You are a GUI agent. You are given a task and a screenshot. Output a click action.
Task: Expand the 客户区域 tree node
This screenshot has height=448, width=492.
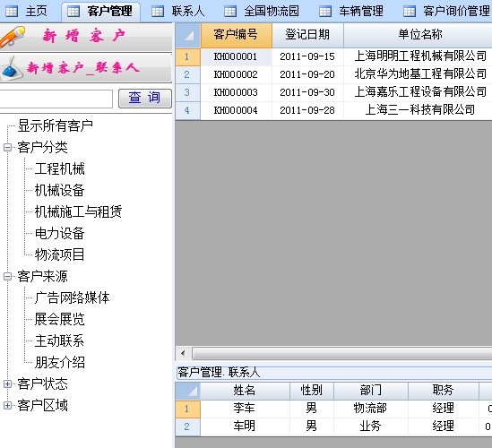pyautogui.click(x=7, y=405)
